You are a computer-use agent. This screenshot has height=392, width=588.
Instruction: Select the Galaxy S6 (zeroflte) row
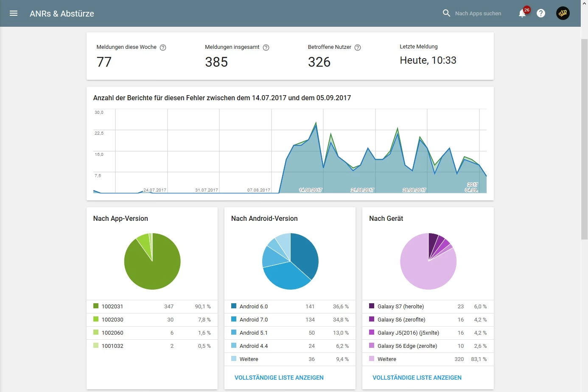(x=428, y=319)
